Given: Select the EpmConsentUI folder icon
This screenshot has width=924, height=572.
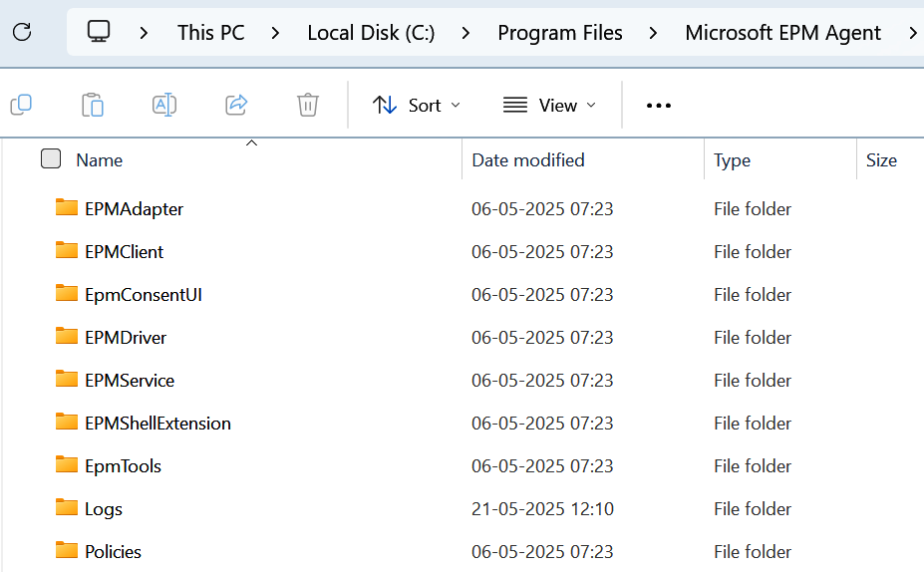Looking at the screenshot, I should (67, 293).
